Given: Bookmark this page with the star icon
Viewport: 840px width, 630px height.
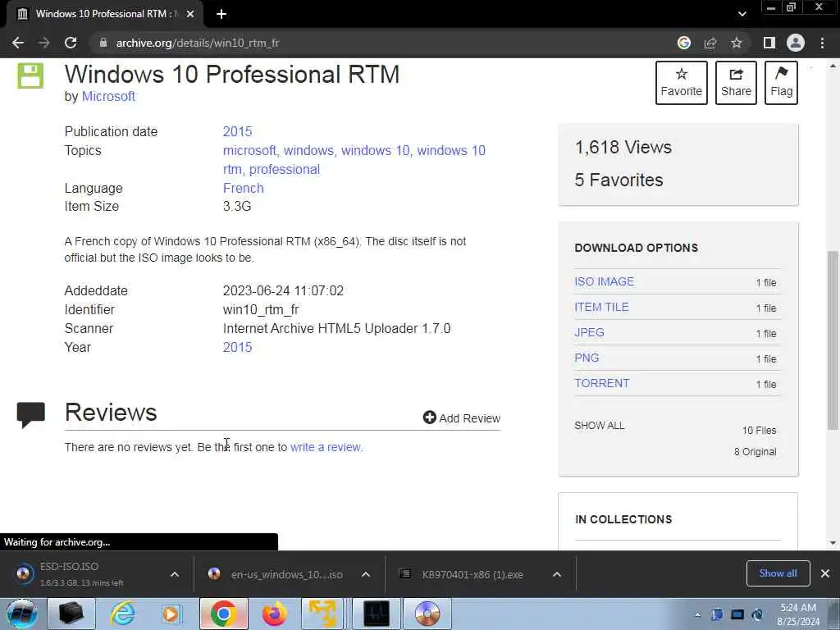Looking at the screenshot, I should [x=737, y=43].
